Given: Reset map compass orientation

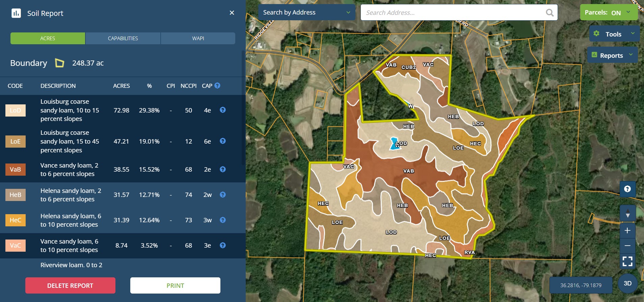Looking at the screenshot, I should [x=627, y=213].
